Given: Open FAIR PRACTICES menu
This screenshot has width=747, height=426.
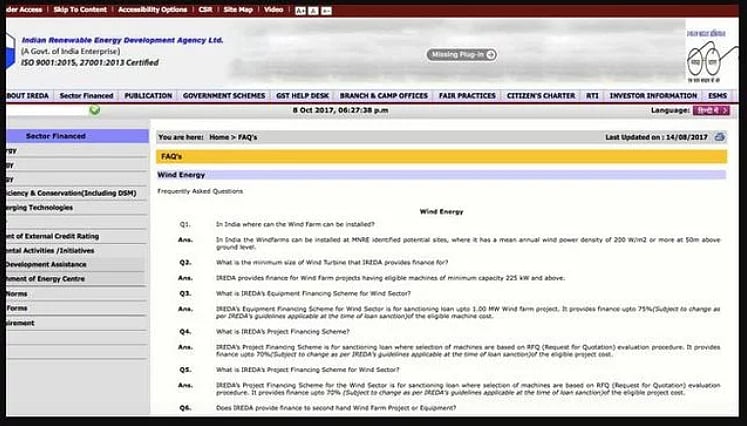Looking at the screenshot, I should tap(467, 96).
